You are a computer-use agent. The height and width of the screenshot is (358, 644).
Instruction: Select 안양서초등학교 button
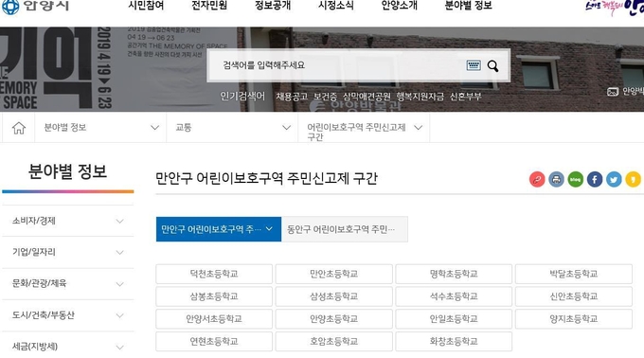click(x=214, y=319)
